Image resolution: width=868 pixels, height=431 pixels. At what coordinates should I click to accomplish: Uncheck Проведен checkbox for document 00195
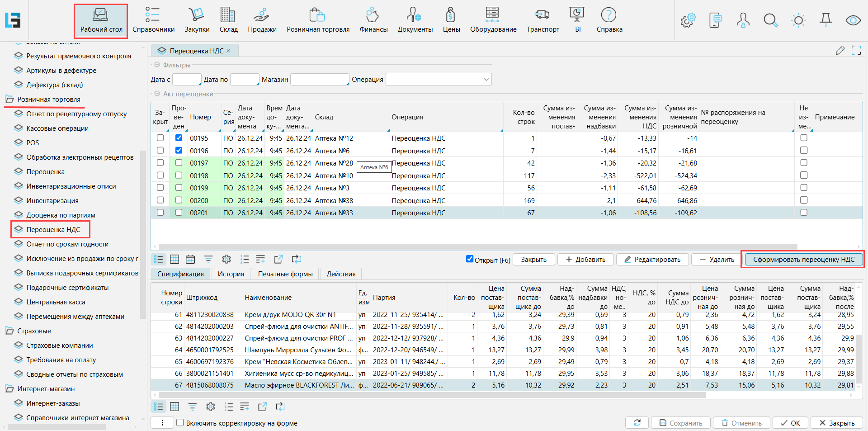(179, 138)
